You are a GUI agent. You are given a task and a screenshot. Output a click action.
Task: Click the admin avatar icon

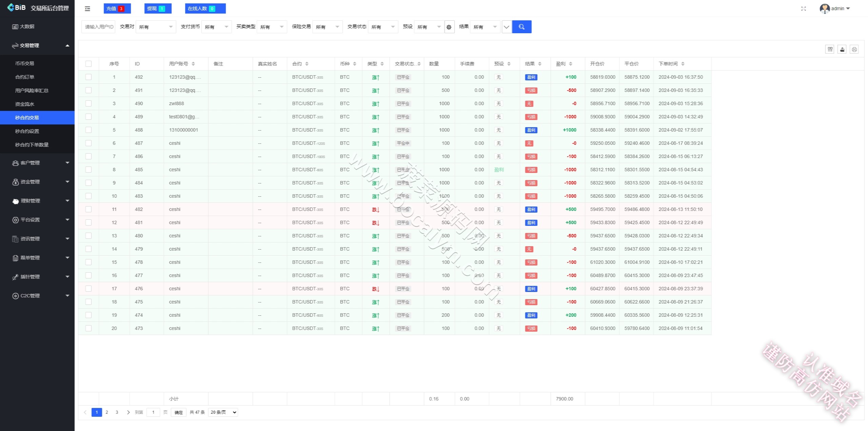coord(825,8)
